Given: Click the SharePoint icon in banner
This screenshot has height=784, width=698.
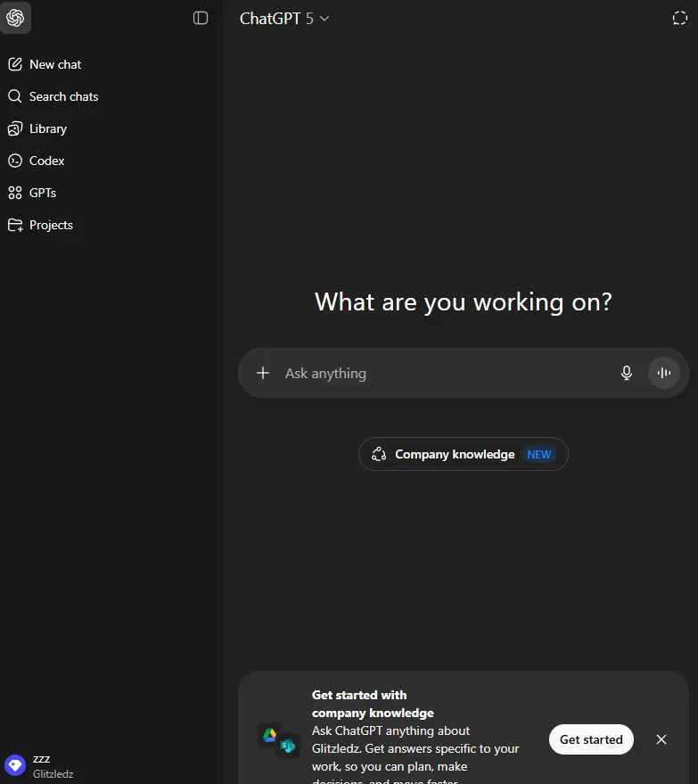Looking at the screenshot, I should (288, 747).
